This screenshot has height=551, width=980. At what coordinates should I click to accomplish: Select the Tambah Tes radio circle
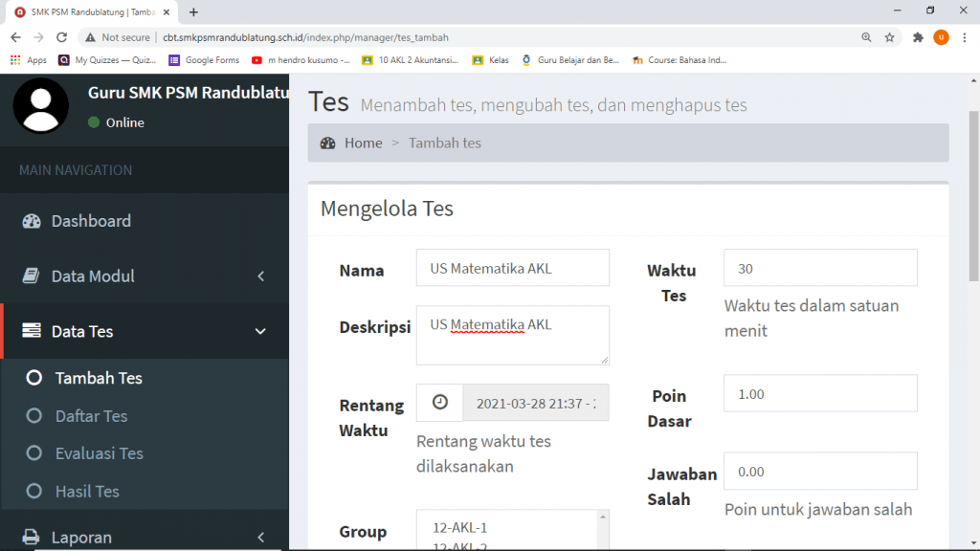[x=33, y=378]
